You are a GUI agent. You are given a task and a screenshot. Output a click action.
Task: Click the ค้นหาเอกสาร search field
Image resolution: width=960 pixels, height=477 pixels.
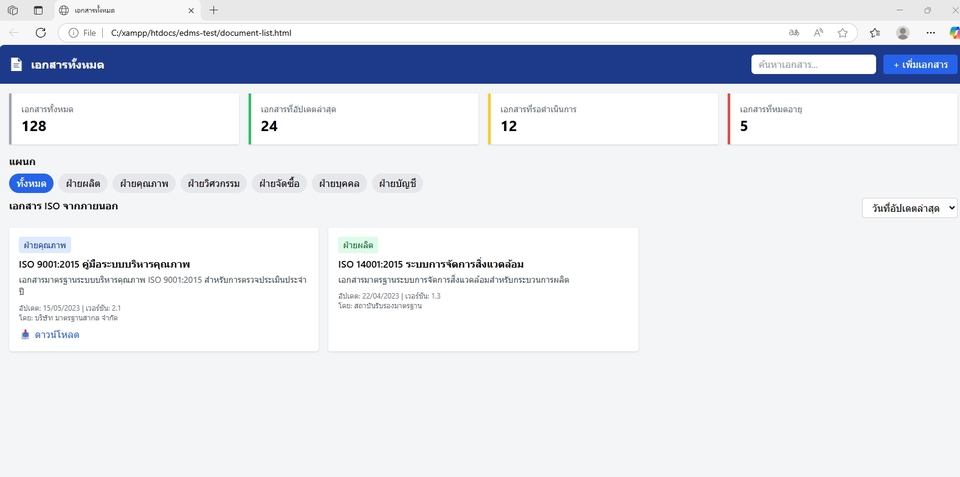tap(813, 65)
